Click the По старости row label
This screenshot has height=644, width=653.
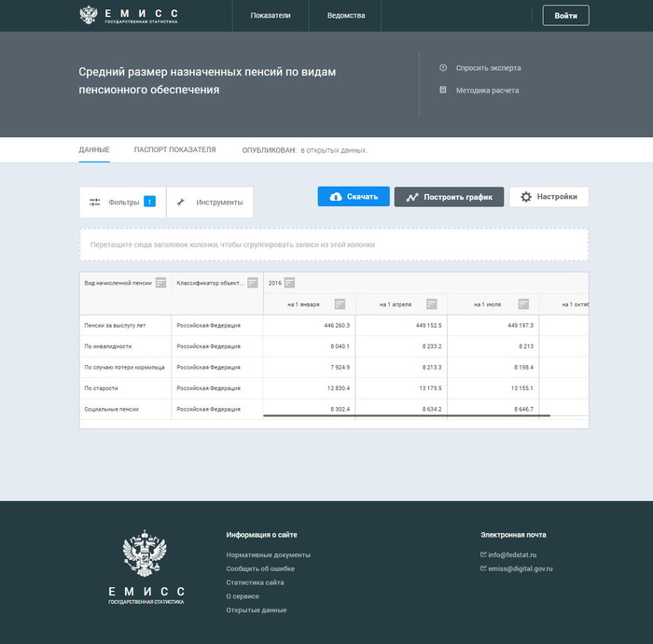point(101,388)
